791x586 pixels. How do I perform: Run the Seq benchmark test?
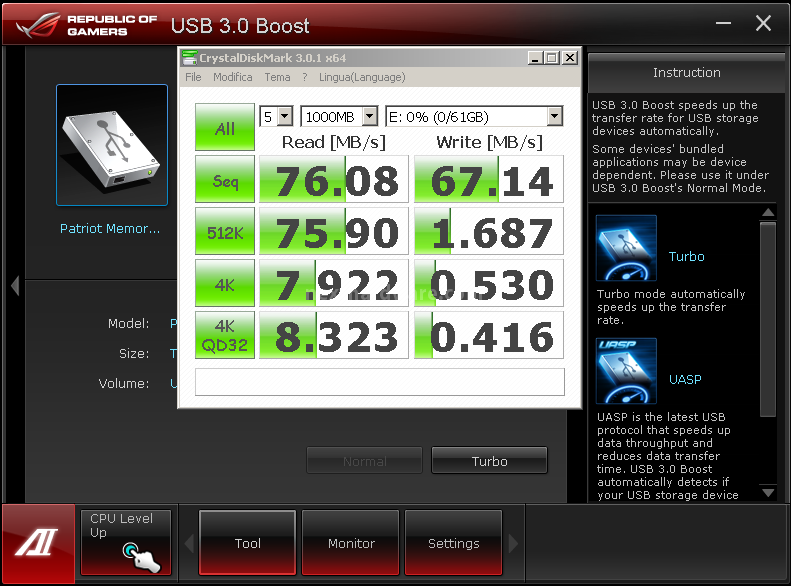click(x=225, y=179)
